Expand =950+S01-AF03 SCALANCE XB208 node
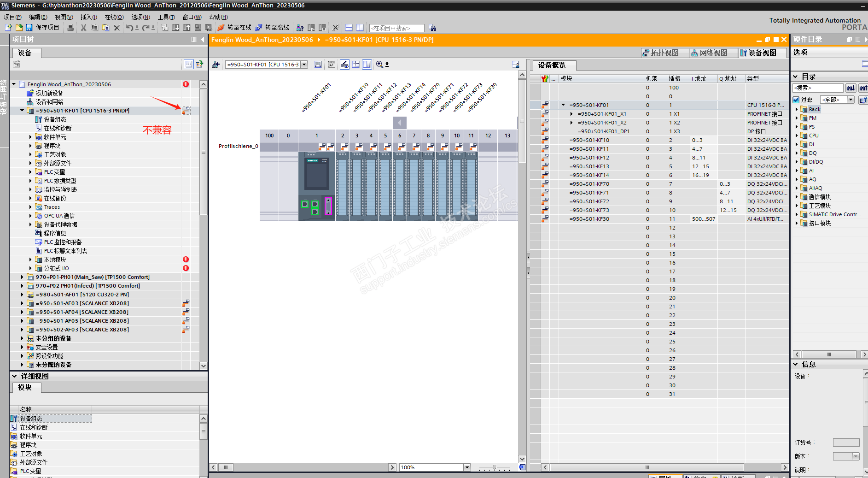Viewport: 868px width, 478px height. (x=22, y=303)
